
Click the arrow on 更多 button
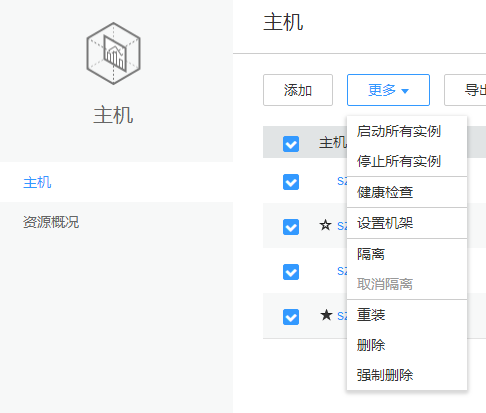pos(405,91)
